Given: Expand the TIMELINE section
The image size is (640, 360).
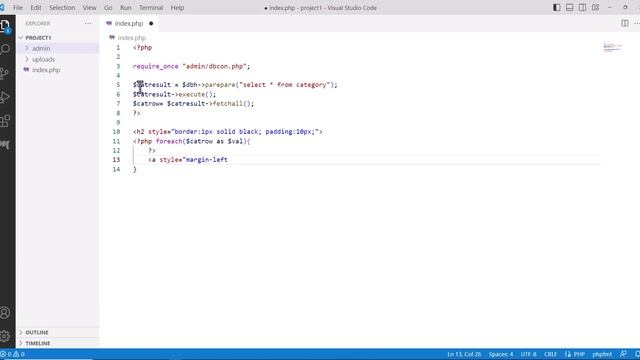Looking at the screenshot, I should [x=38, y=343].
